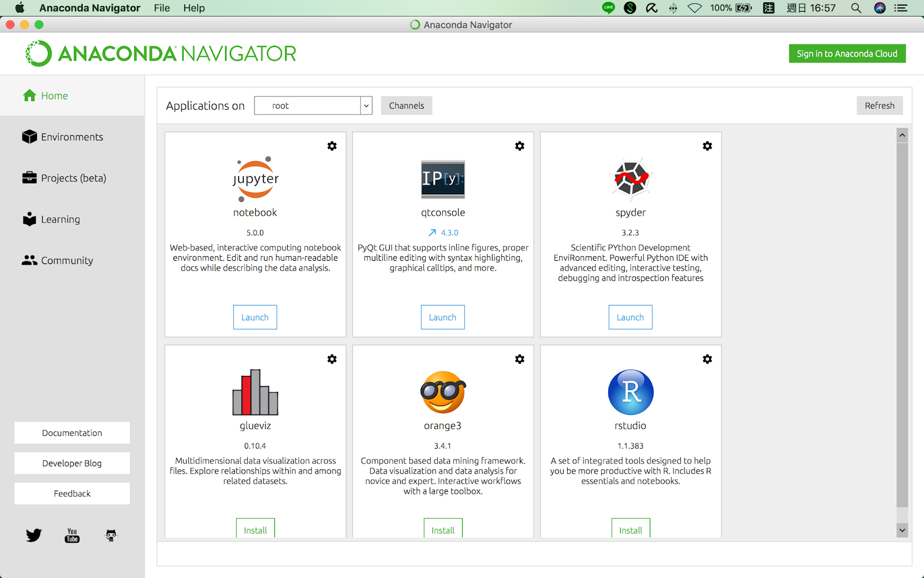Open the Anaconda Navigator app menu
The width and height of the screenshot is (924, 578).
point(90,8)
